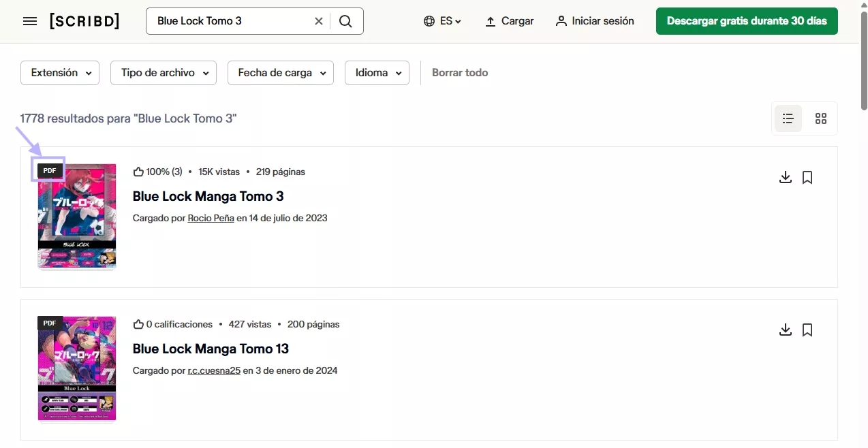Expand the Idioma filter dropdown
The width and height of the screenshot is (868, 448).
[x=377, y=73]
